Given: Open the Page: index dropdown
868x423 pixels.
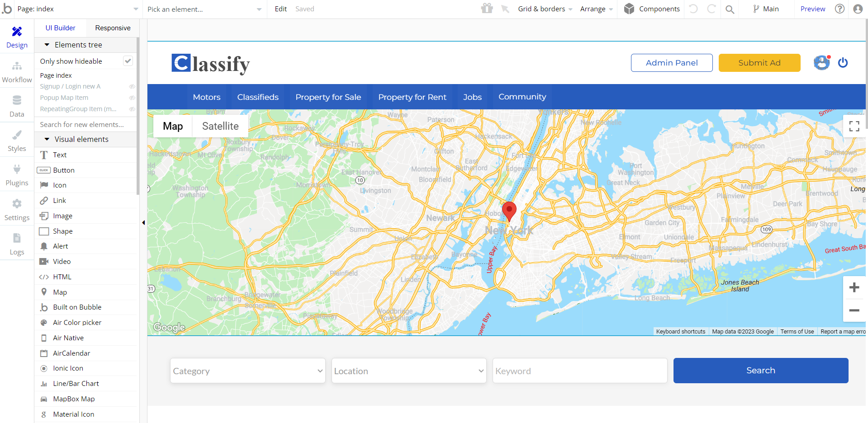Looking at the screenshot, I should coord(78,9).
